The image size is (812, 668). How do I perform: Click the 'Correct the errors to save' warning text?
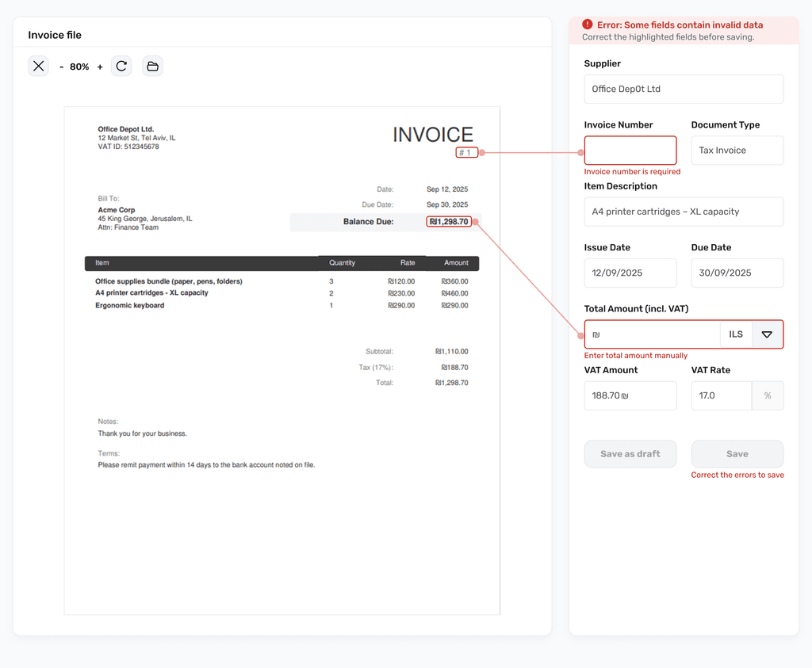point(737,475)
